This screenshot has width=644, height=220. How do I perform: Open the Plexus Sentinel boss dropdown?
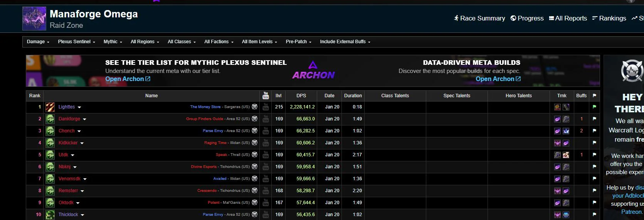click(77, 42)
